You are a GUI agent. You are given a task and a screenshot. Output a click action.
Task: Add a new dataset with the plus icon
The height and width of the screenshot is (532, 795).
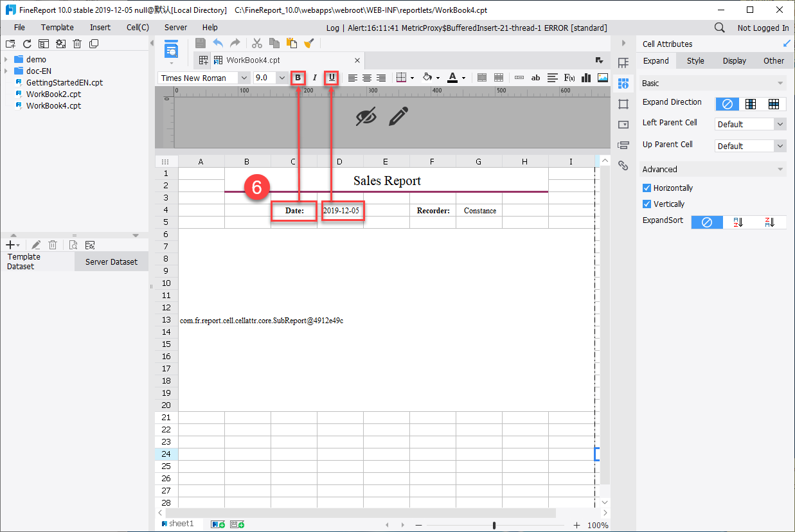[x=10, y=244]
